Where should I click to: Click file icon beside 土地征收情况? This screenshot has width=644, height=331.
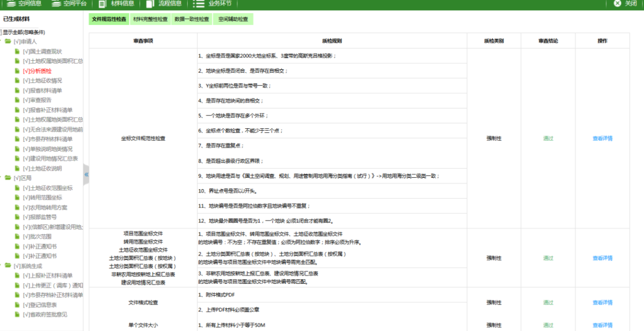[17, 81]
